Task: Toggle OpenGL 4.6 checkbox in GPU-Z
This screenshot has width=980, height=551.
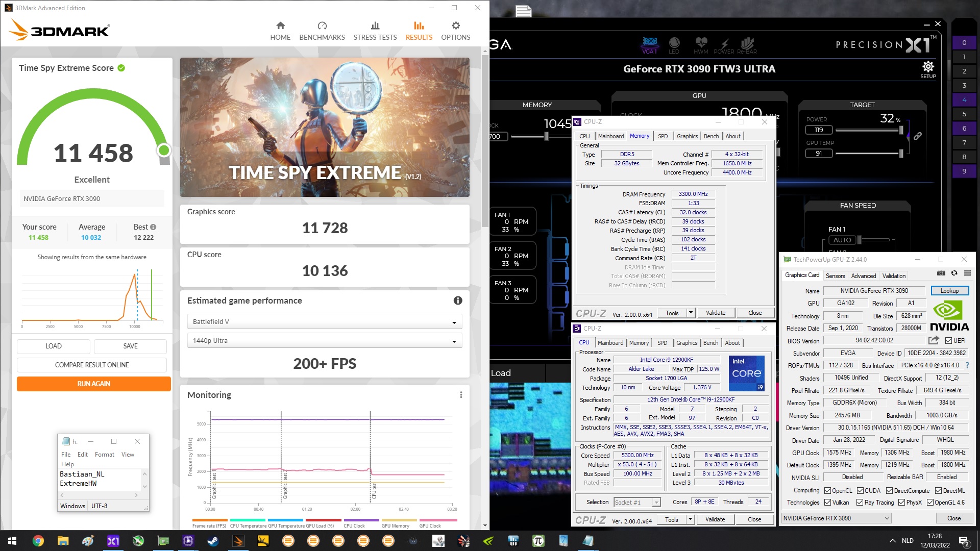Action: [x=930, y=503]
